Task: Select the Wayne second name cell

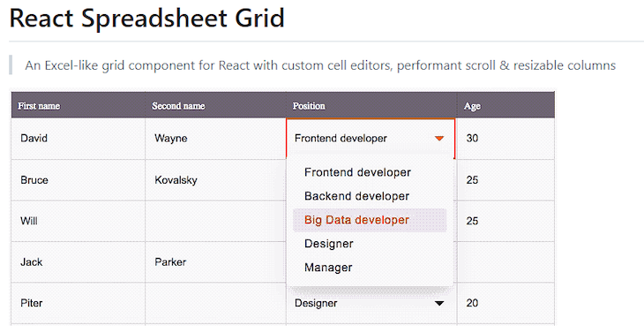Action: (215, 139)
